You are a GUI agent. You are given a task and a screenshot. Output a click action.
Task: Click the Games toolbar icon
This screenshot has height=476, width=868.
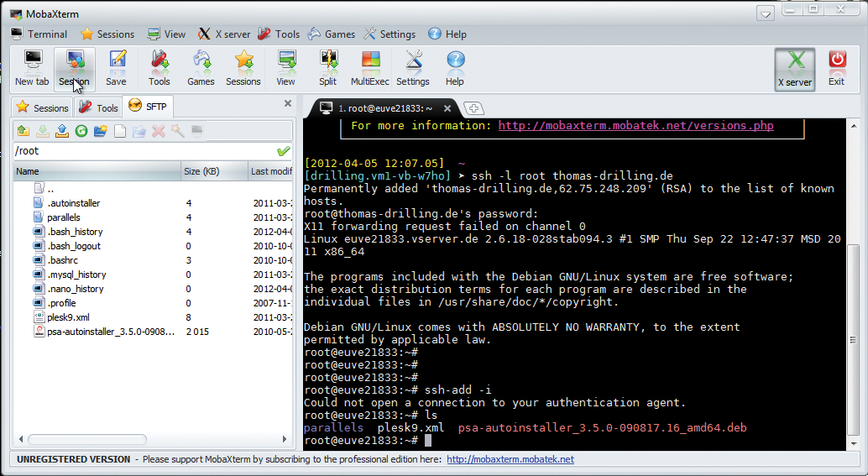coord(201,67)
